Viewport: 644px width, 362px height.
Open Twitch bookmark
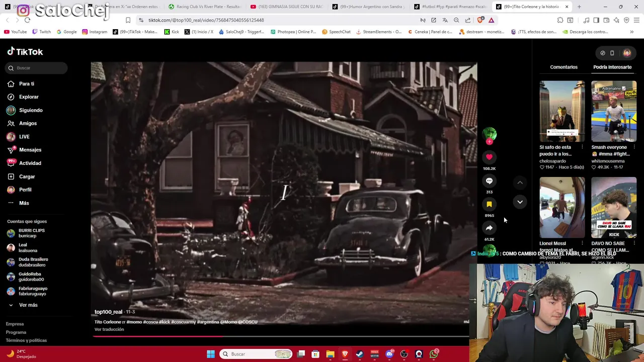(42, 32)
